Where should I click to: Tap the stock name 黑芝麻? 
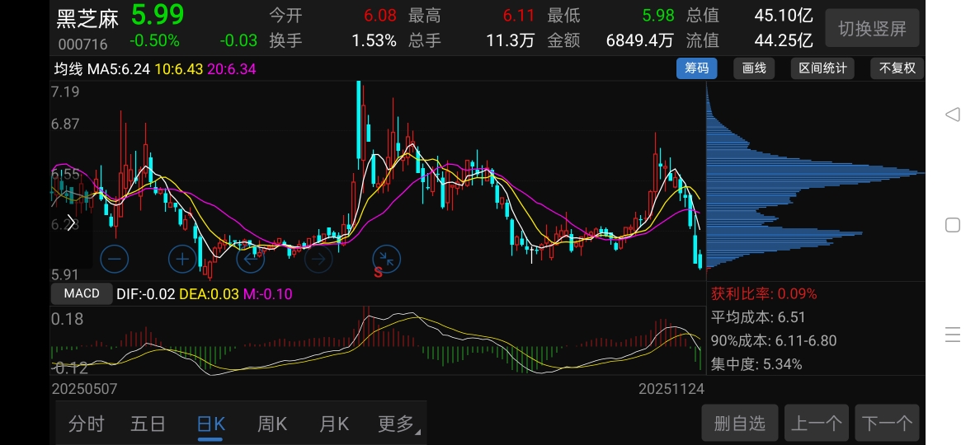(x=87, y=19)
